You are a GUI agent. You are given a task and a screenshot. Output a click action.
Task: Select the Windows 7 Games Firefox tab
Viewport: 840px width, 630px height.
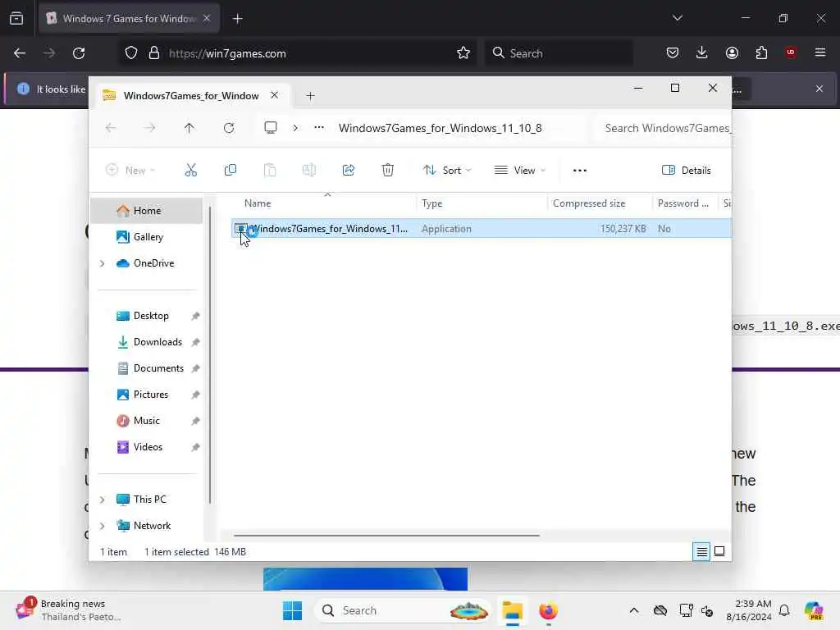click(129, 19)
